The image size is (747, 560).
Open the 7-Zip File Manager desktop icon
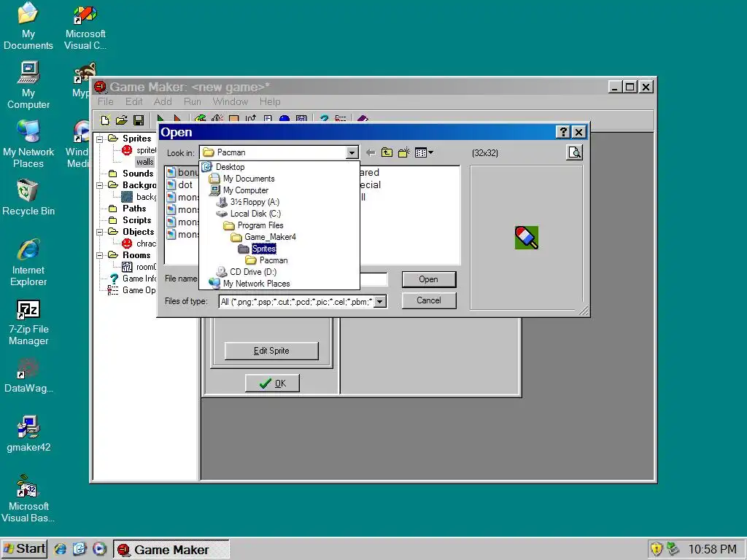pos(28,322)
